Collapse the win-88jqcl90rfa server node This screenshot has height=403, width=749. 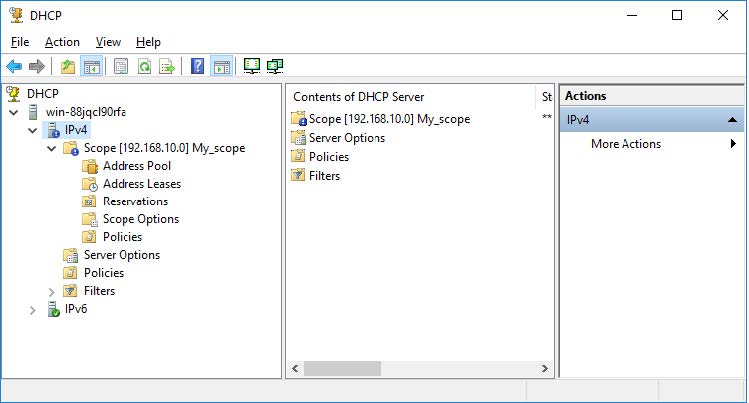[x=14, y=113]
